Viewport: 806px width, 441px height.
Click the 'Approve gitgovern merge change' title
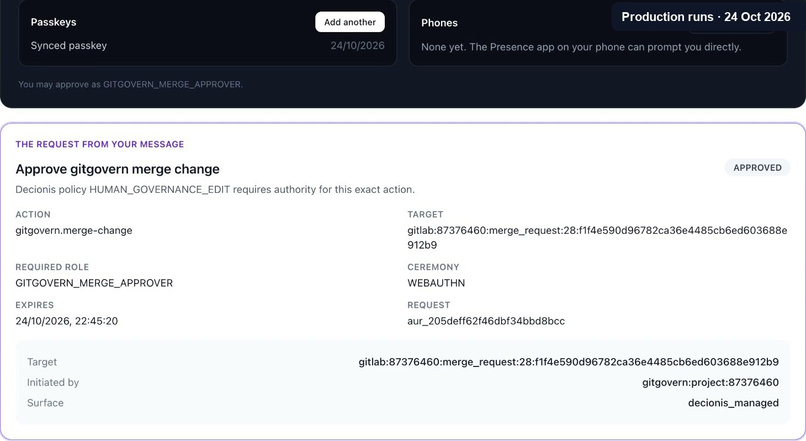click(117, 169)
